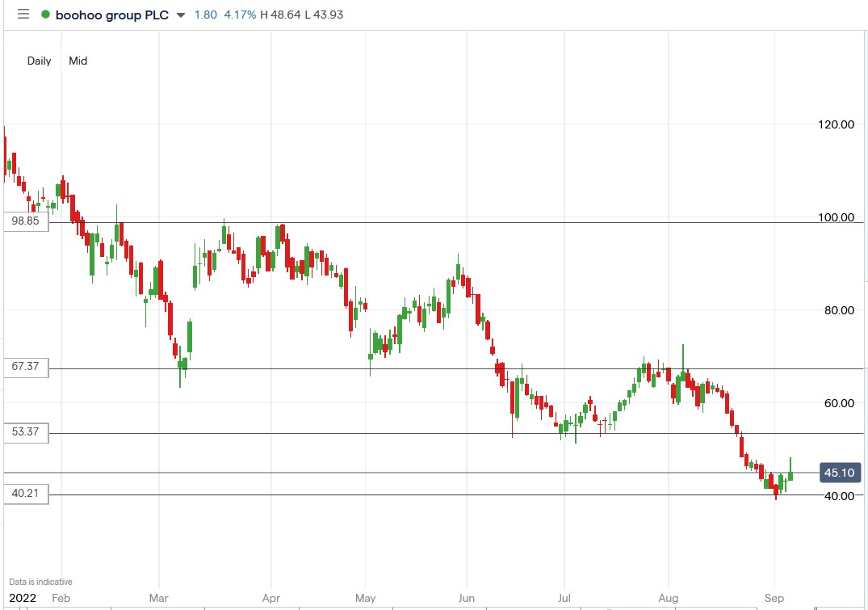Select the Sep label on the time axis
Image resolution: width=868 pixels, height=610 pixels.
774,598
